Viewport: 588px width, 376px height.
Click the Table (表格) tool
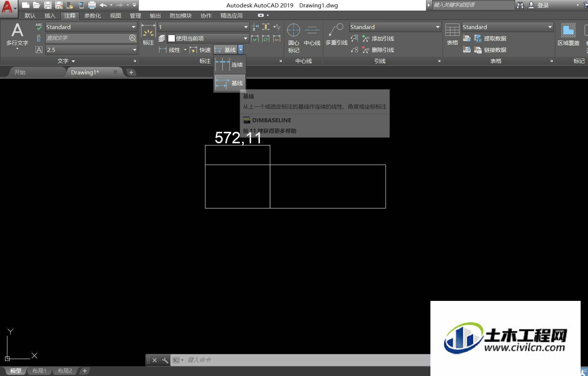pos(452,34)
